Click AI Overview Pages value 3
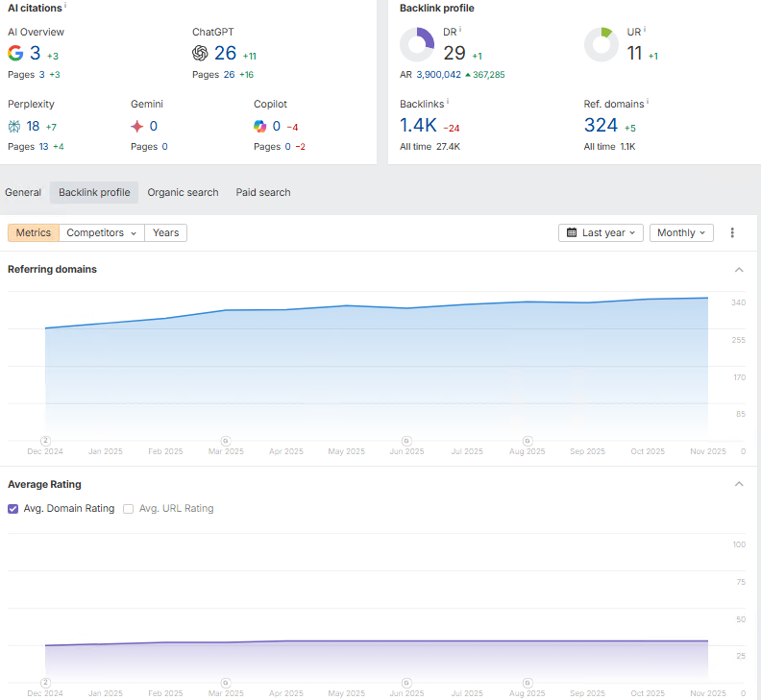The width and height of the screenshot is (761, 700). [x=41, y=75]
